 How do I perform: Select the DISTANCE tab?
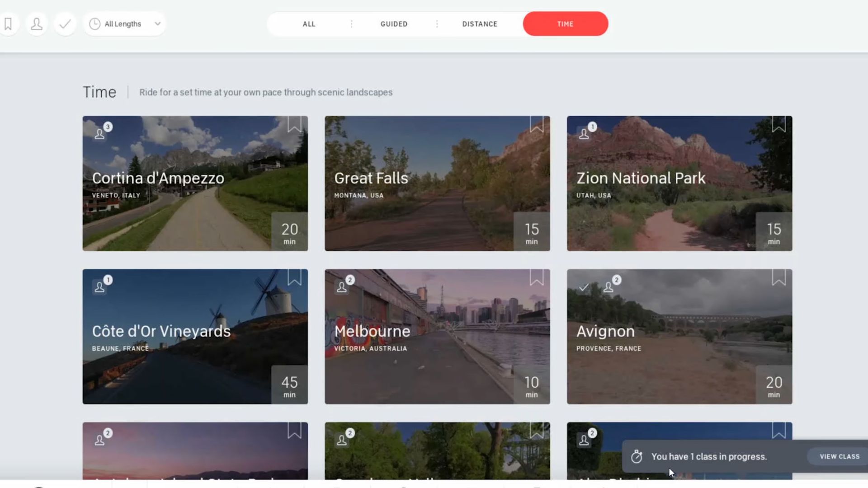[x=480, y=24]
